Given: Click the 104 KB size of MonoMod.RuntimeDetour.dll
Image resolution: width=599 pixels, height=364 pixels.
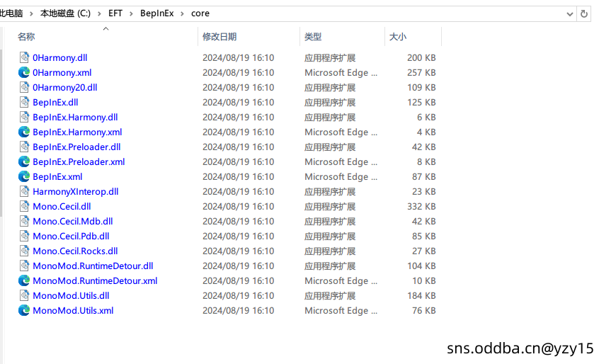Looking at the screenshot, I should (421, 266).
